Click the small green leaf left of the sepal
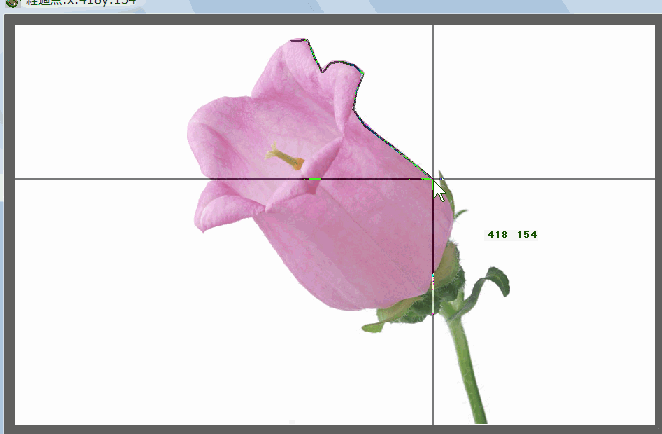 (373, 325)
